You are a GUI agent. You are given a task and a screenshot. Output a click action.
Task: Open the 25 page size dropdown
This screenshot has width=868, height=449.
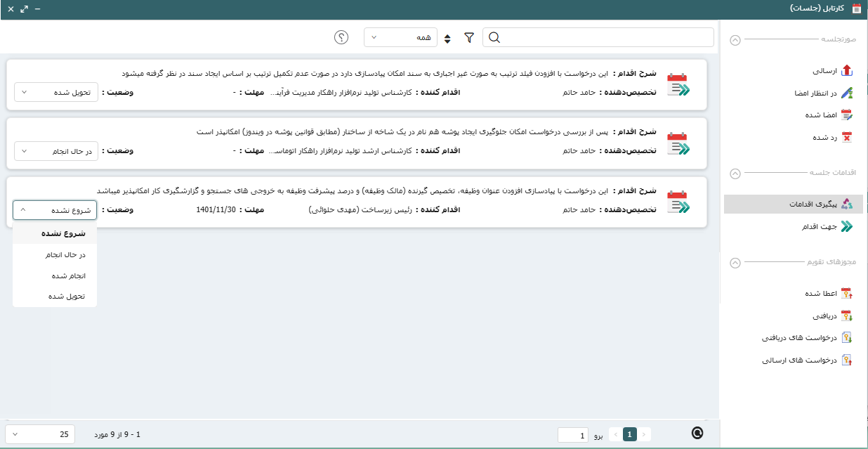(x=41, y=434)
